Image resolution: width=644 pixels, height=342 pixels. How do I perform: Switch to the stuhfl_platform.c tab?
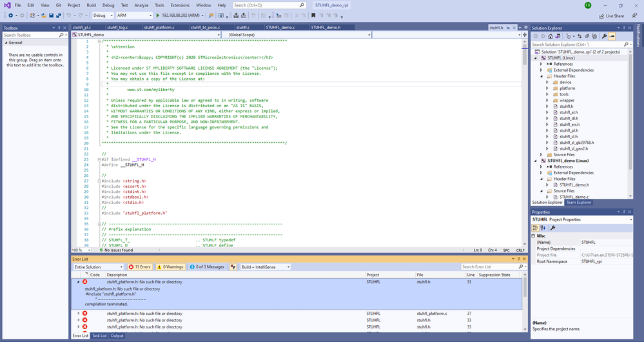click(159, 28)
